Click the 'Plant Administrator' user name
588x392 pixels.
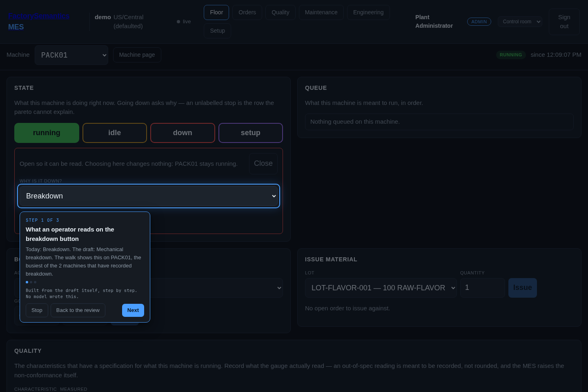434,22
